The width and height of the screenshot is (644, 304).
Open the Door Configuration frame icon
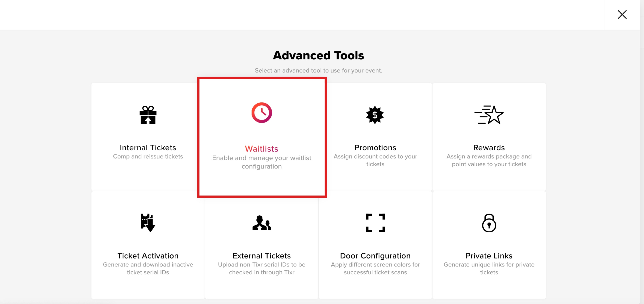pyautogui.click(x=375, y=223)
